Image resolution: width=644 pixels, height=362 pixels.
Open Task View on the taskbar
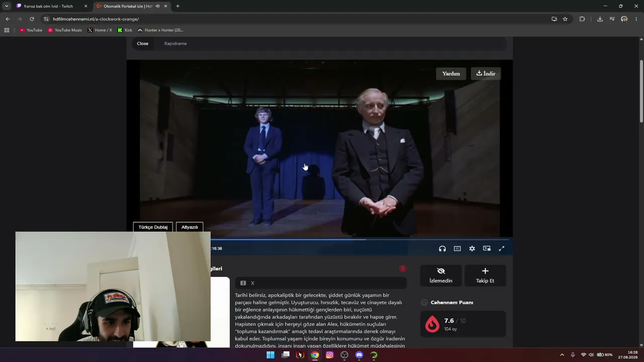point(285,355)
